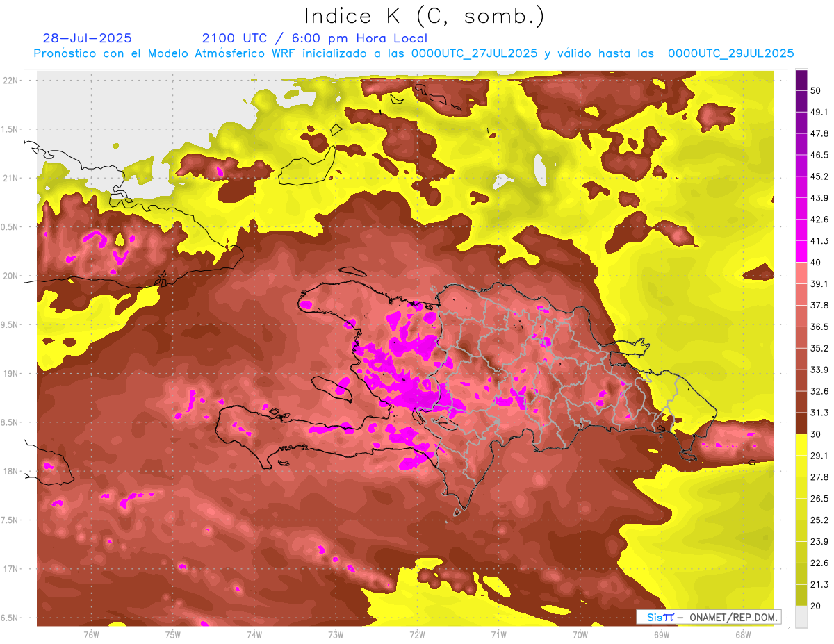834x644 pixels.
Task: Click the longitude axis label '75W'
Action: point(172,635)
